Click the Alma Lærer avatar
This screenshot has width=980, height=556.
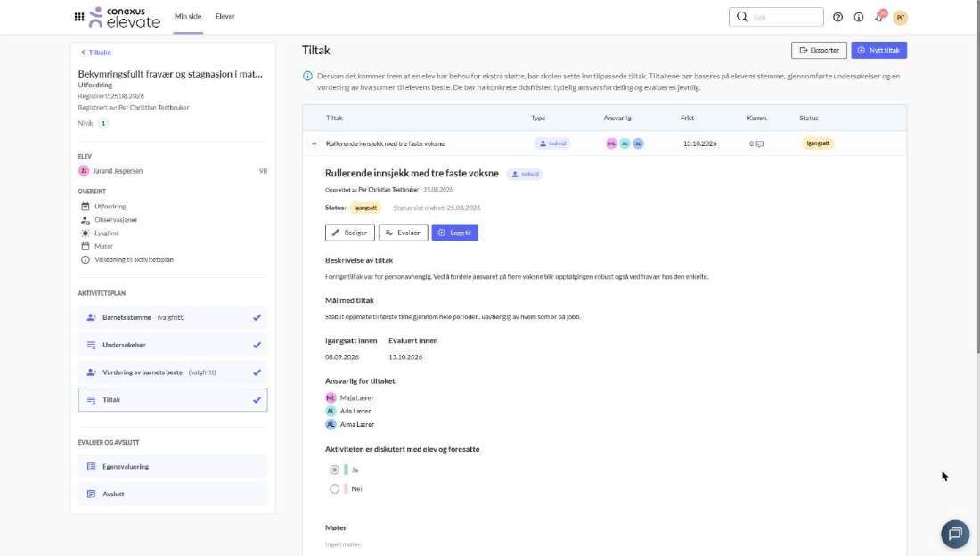pos(331,424)
